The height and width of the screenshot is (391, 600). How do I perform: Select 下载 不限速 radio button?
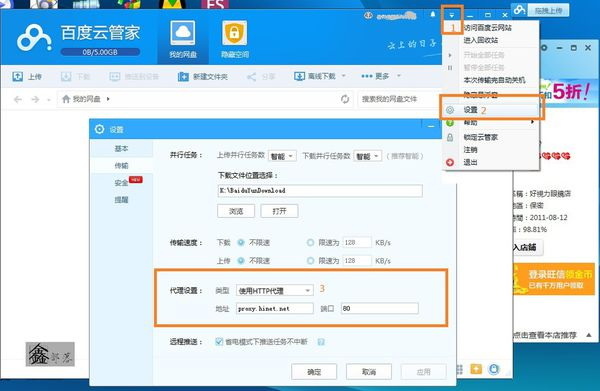pyautogui.click(x=241, y=243)
